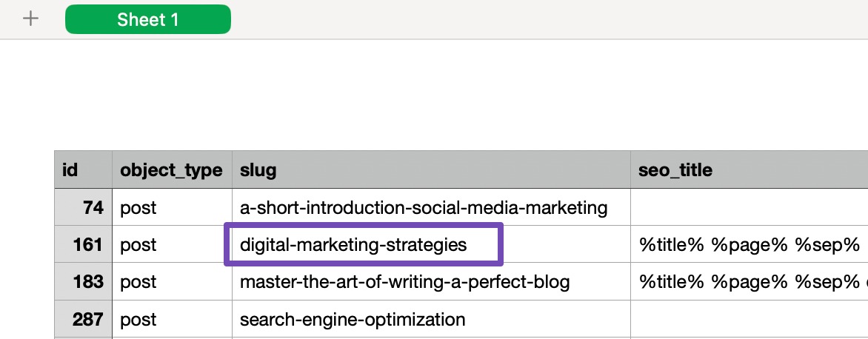Image resolution: width=868 pixels, height=339 pixels.
Task: Click the cell with id 287
Action: (x=83, y=320)
